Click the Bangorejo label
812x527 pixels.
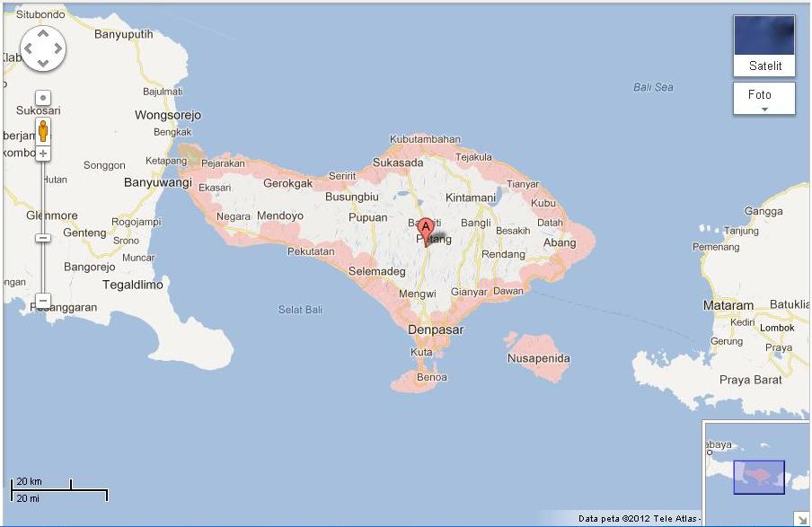coord(90,268)
